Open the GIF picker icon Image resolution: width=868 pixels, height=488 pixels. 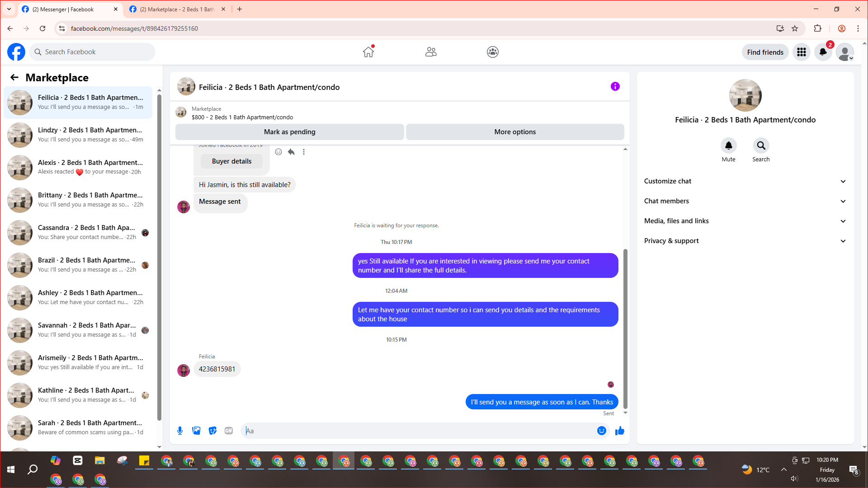(x=229, y=431)
